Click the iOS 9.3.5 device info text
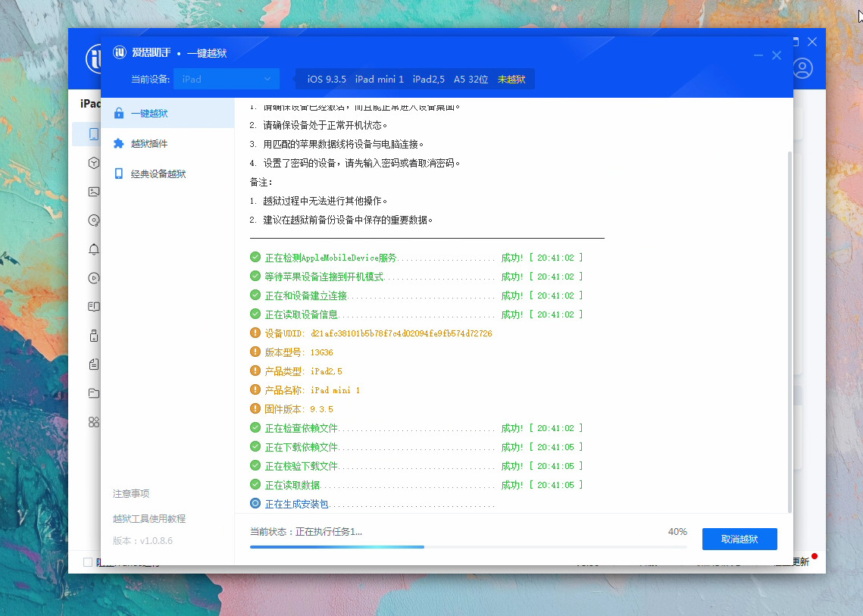 click(x=327, y=80)
